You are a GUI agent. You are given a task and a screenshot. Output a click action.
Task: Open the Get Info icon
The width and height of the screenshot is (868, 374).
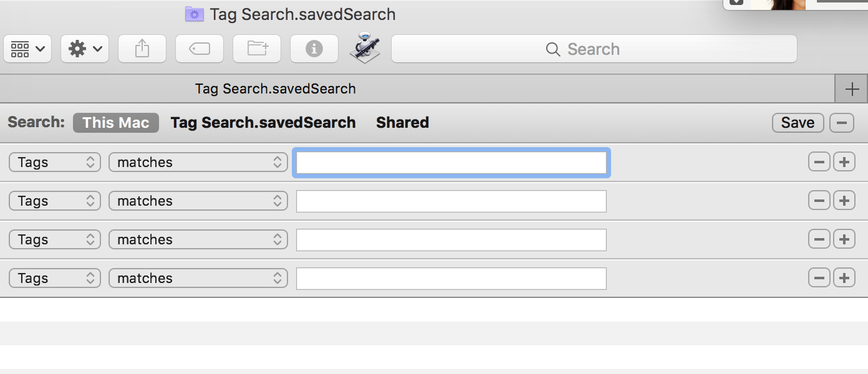point(314,49)
